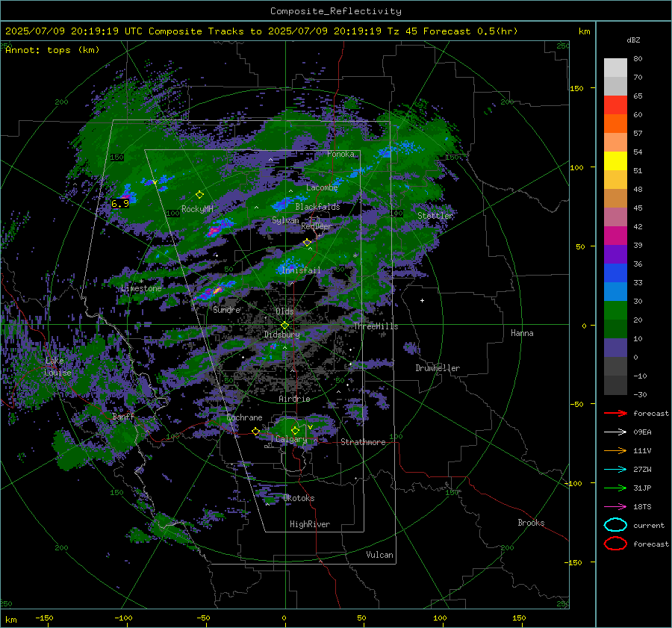This screenshot has height=628, width=672.
Task: Click the red forecast ellipse legend icon
Action: point(615,544)
